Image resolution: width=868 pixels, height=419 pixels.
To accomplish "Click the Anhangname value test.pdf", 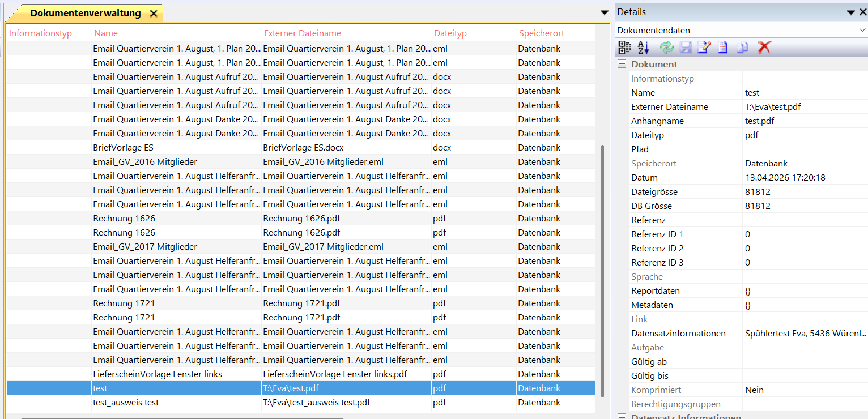I will pos(805,121).
